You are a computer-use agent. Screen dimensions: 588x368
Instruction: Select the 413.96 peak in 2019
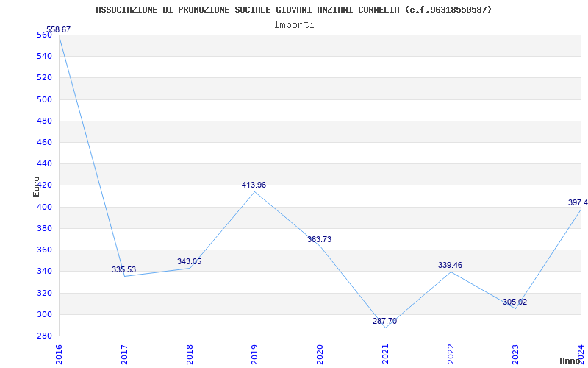254,185
